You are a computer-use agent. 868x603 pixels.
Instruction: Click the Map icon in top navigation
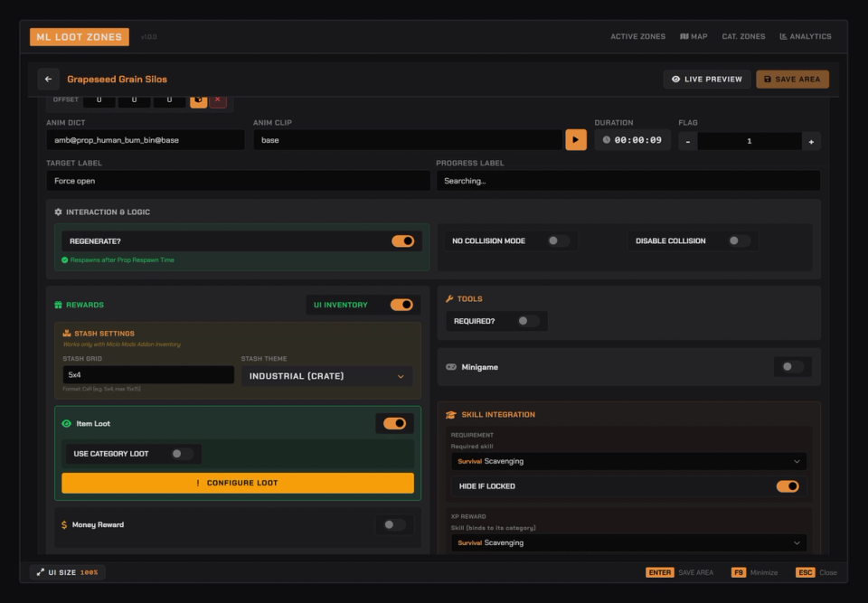(x=684, y=36)
